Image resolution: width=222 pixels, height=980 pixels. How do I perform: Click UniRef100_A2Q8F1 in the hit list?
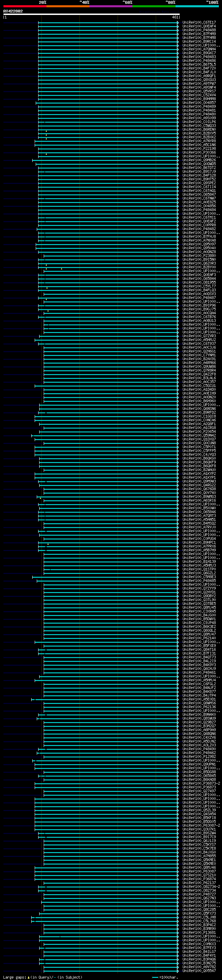coord(199,424)
